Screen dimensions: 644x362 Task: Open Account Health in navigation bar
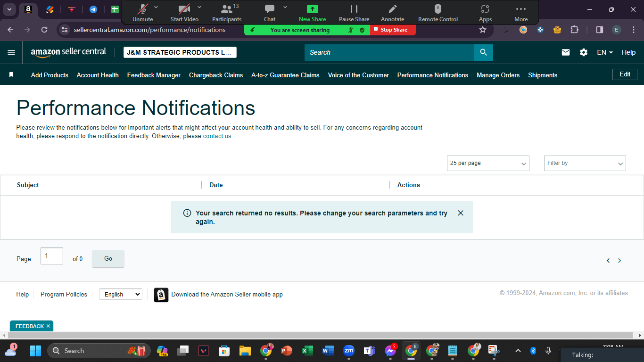tap(98, 75)
